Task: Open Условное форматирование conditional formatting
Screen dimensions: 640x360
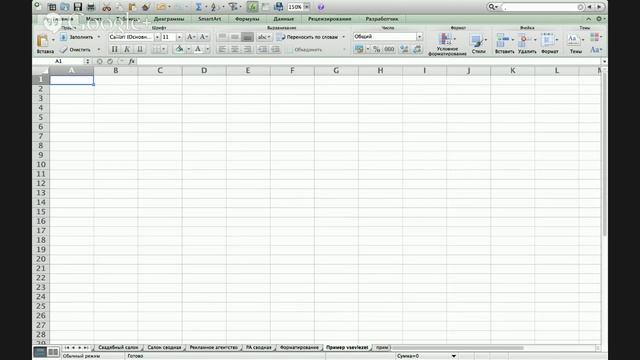Action: coord(447,44)
